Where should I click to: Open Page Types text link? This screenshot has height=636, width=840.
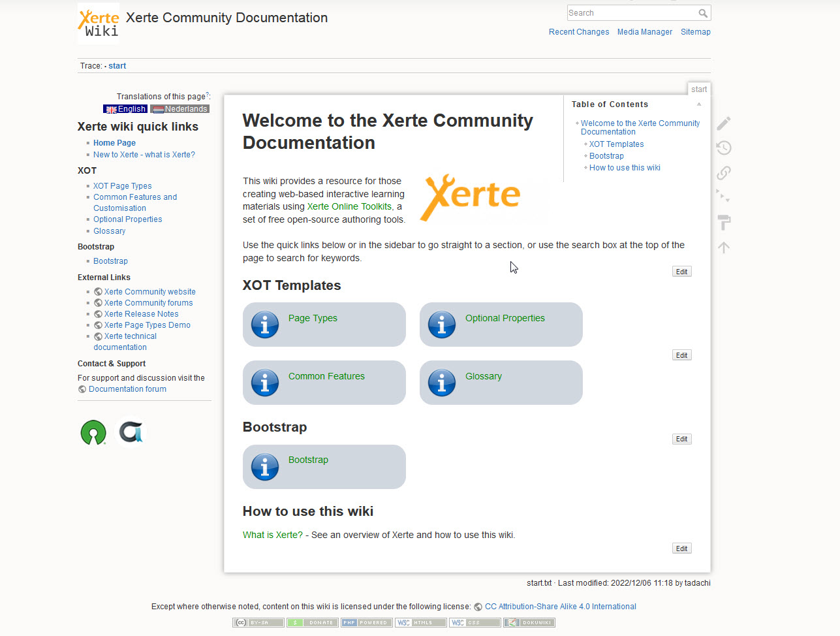coord(313,318)
